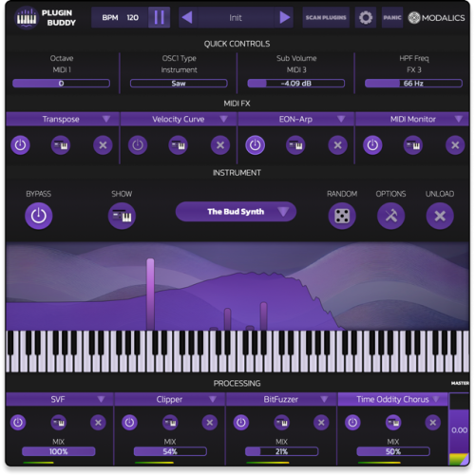
Task: Remove the BitFuzzer processing effect
Action: pos(321,423)
